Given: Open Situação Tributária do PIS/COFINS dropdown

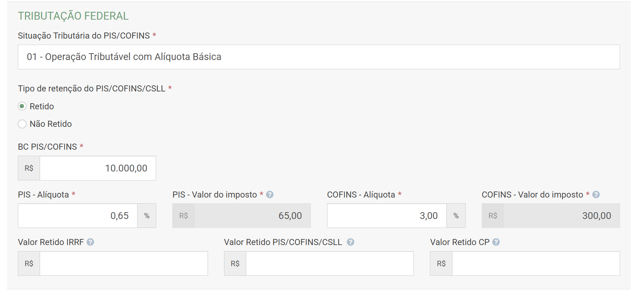Looking at the screenshot, I should 318,57.
